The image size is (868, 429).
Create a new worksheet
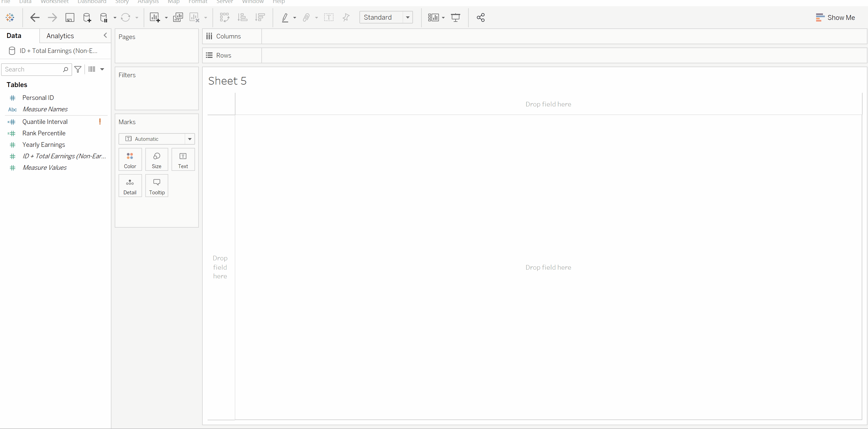point(155,17)
